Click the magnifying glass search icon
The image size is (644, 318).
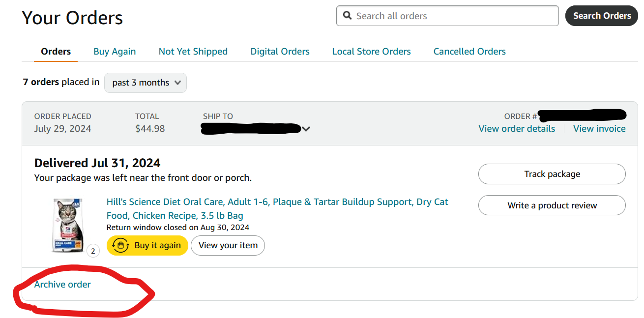348,16
